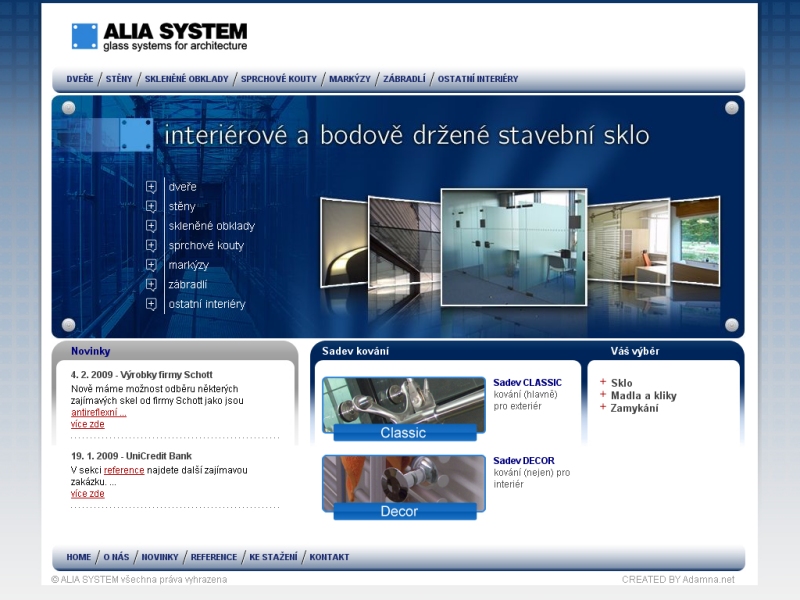Select dveře in the banner list
The image size is (800, 600).
click(x=182, y=187)
